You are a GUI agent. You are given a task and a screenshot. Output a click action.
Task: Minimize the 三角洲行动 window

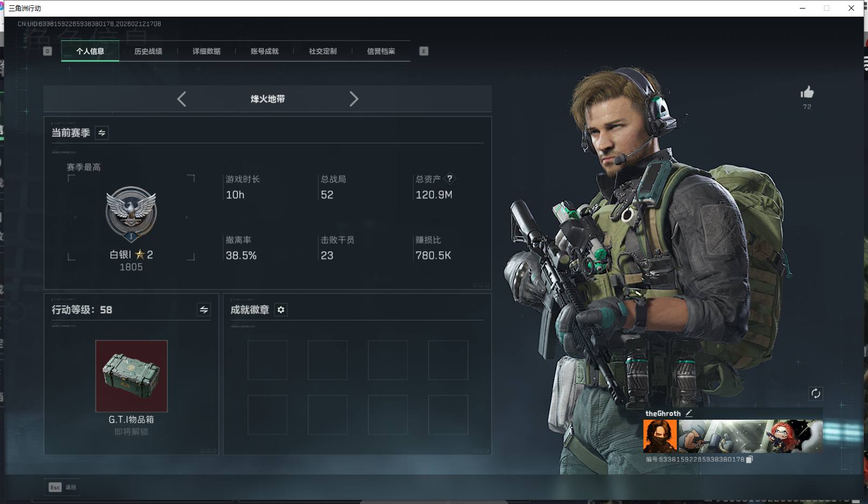click(802, 8)
